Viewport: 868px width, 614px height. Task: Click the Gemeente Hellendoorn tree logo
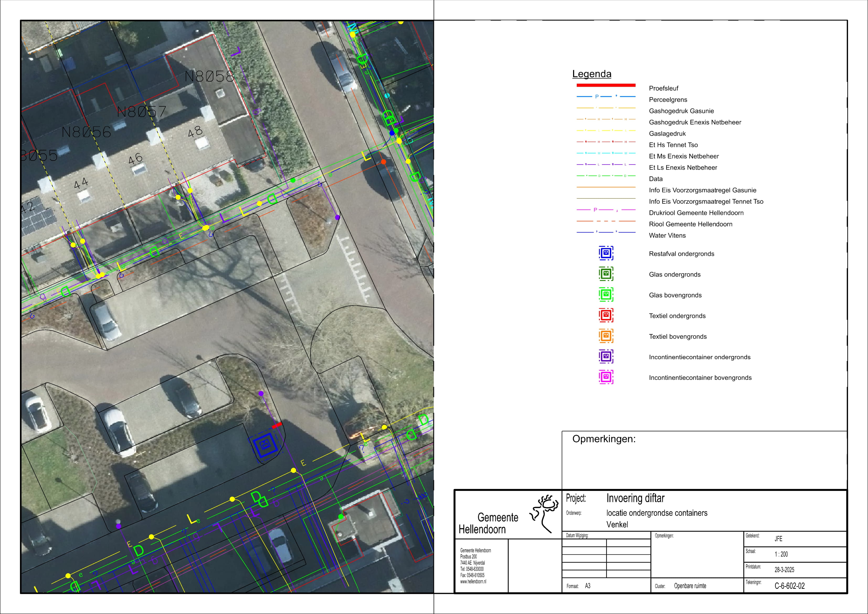544,513
